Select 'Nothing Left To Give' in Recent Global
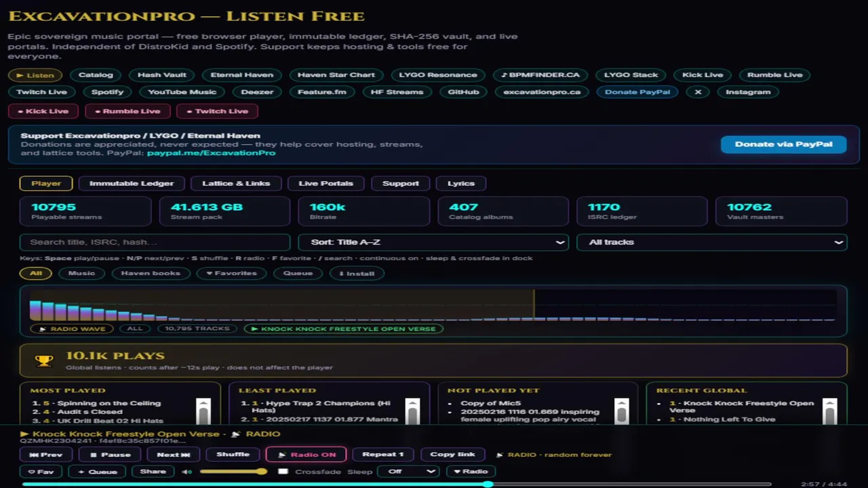 click(729, 420)
